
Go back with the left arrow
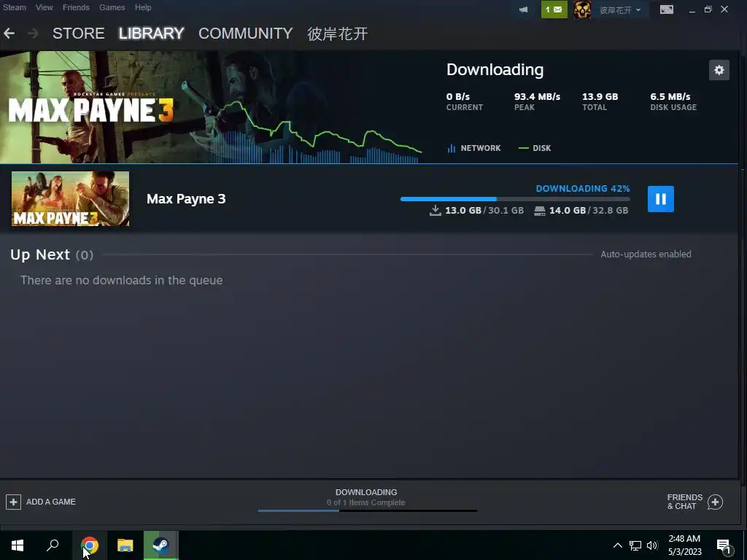pyautogui.click(x=9, y=34)
